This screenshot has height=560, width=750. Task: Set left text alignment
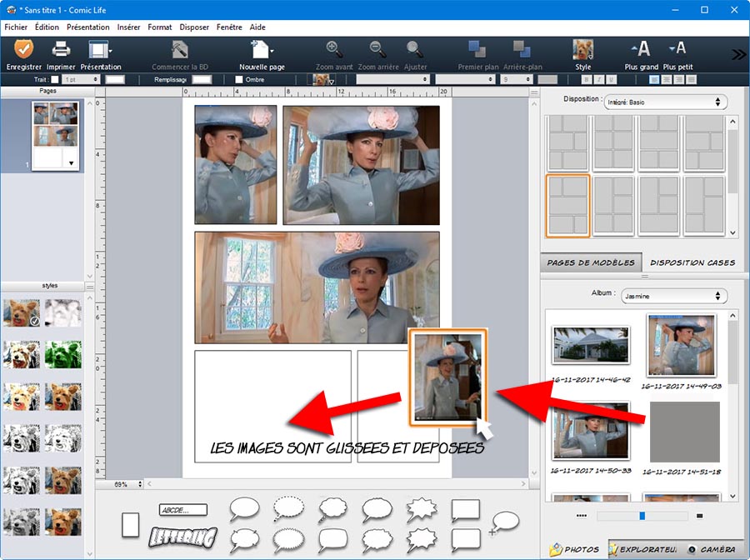pos(654,79)
